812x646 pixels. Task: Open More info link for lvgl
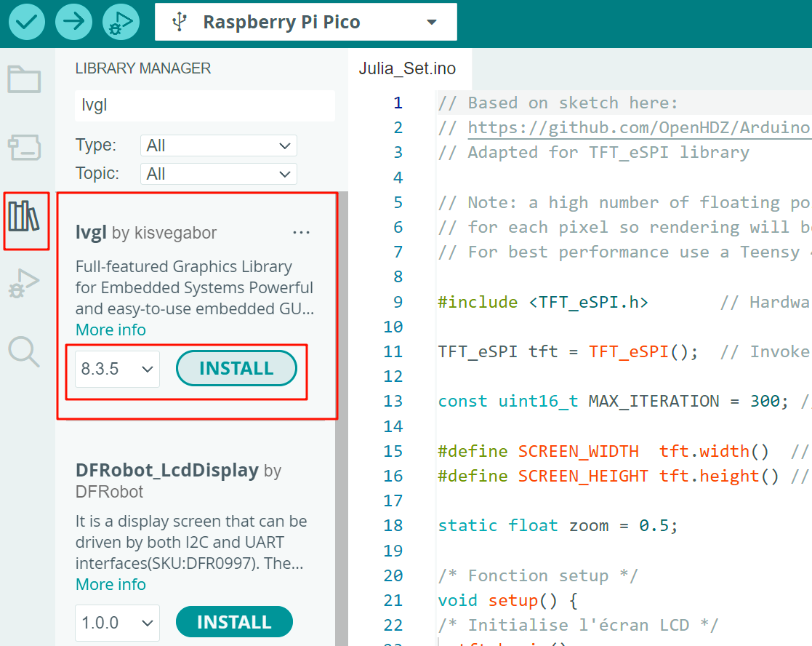110,330
